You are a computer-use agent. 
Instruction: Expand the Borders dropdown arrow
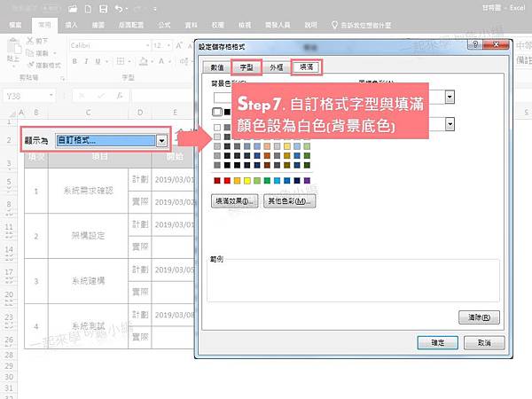(x=129, y=61)
